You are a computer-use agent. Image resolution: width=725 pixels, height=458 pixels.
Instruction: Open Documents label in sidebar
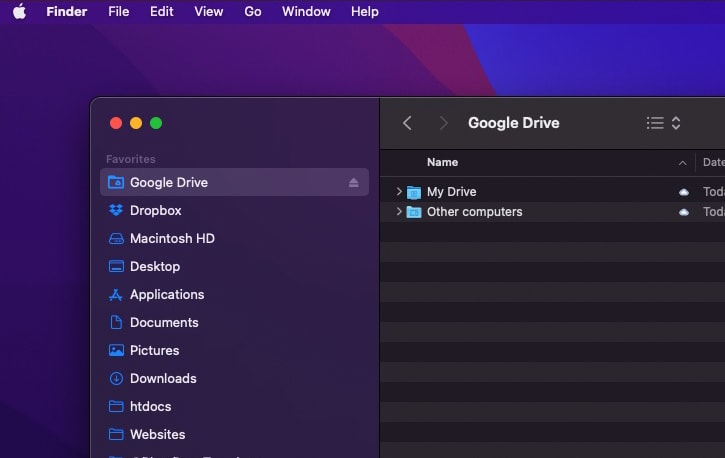[164, 322]
